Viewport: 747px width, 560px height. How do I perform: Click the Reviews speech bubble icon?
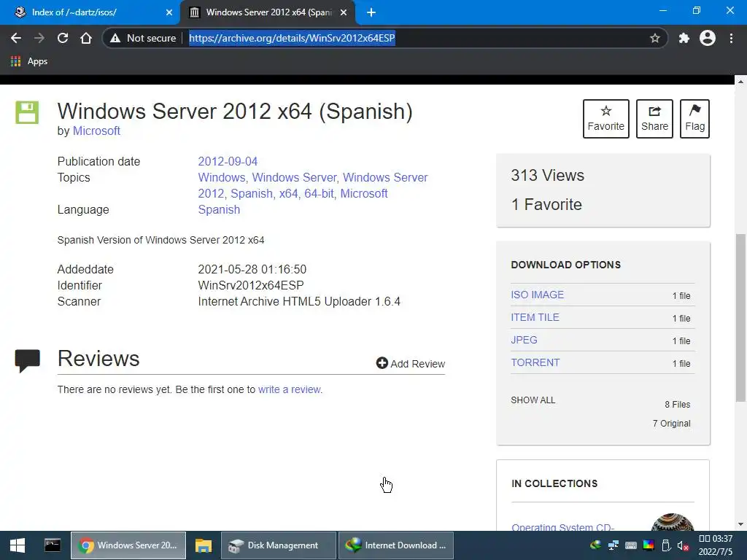(x=28, y=360)
